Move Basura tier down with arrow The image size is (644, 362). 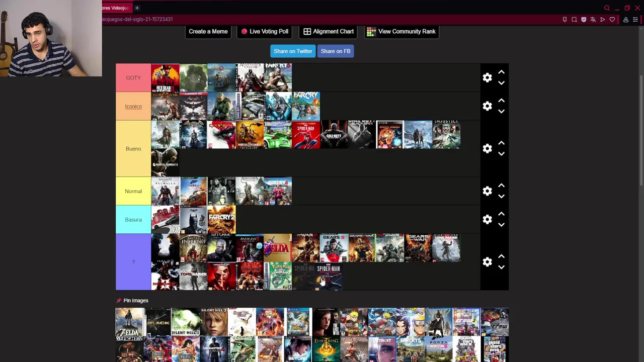(501, 225)
